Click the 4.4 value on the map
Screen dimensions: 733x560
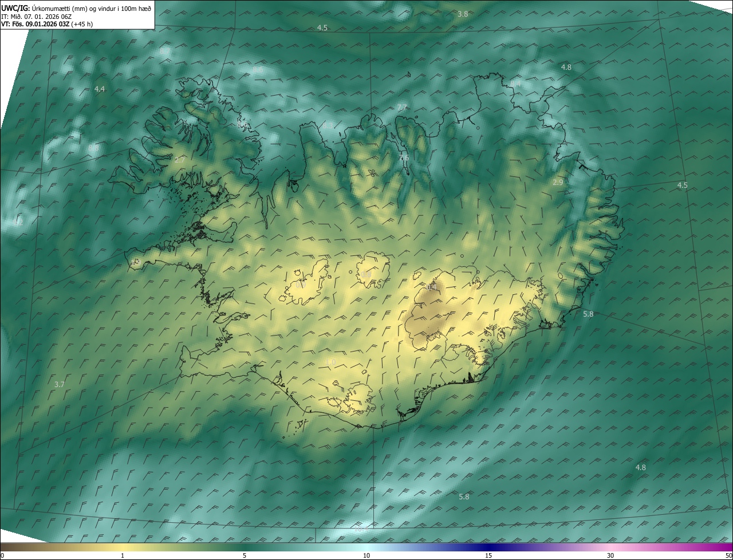coord(100,89)
